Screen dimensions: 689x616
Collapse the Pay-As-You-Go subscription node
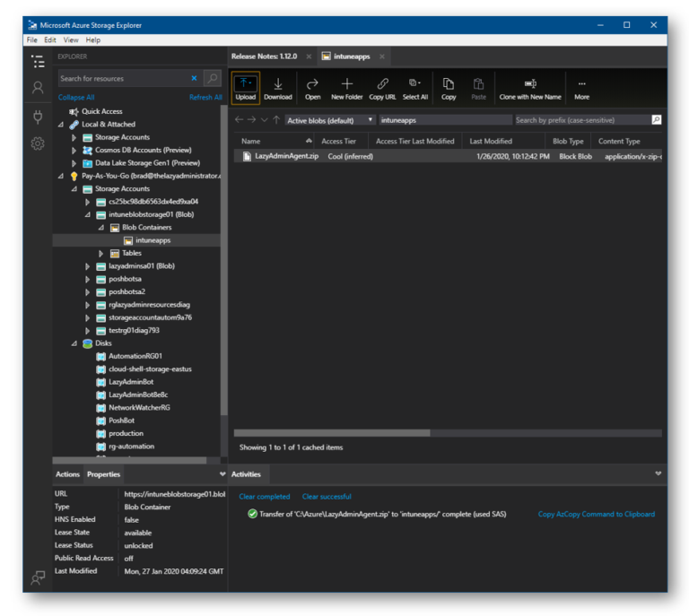[61, 176]
